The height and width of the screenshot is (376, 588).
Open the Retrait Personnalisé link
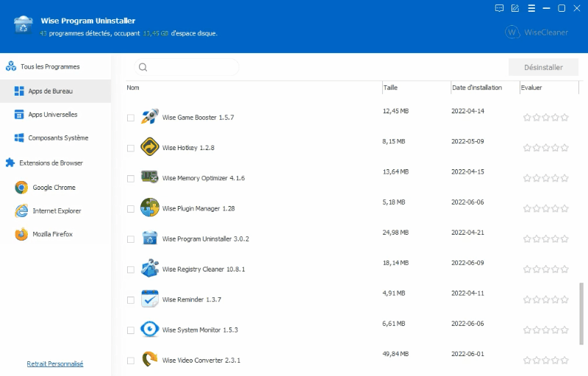(x=55, y=363)
